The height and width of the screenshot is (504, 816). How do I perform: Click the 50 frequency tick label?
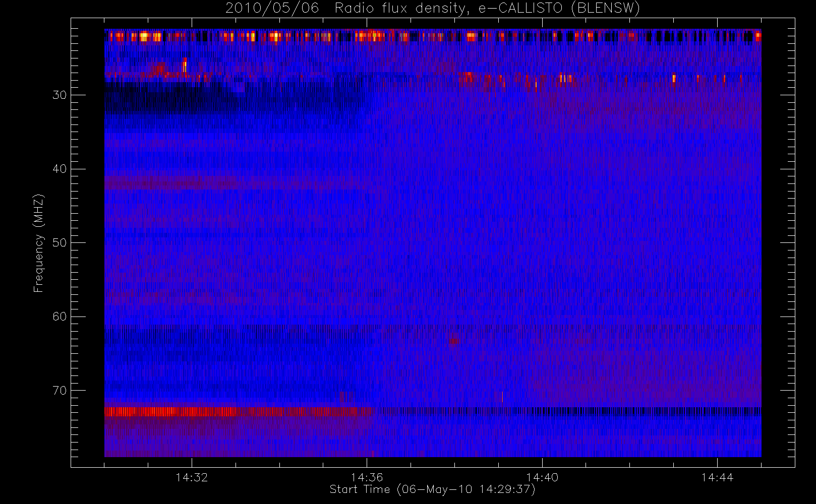click(x=60, y=242)
